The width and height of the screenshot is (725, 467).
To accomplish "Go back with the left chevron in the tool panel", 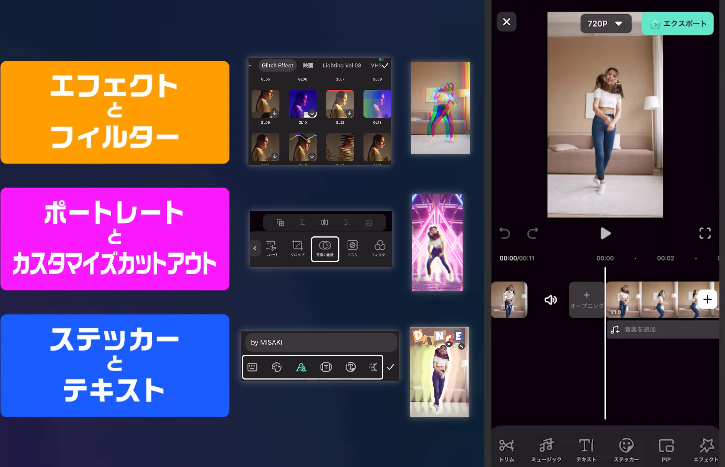I will (255, 248).
